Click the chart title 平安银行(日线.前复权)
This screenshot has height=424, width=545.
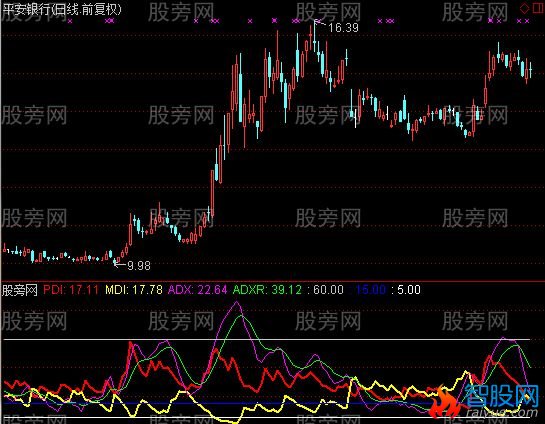[62, 9]
